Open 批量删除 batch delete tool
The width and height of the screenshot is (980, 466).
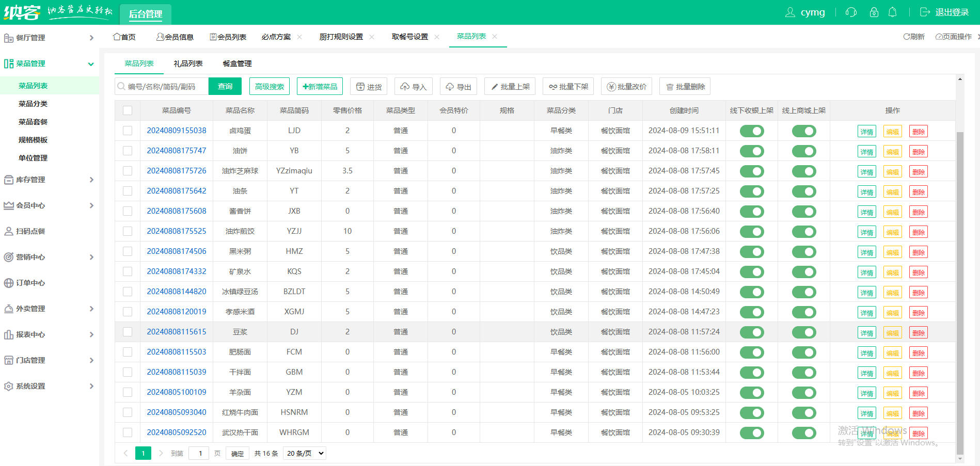point(685,86)
